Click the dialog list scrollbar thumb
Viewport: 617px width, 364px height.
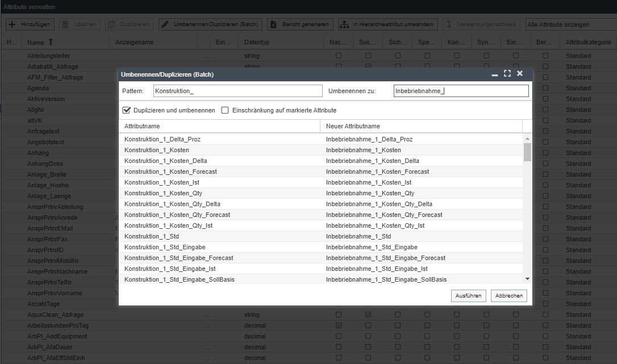(527, 152)
